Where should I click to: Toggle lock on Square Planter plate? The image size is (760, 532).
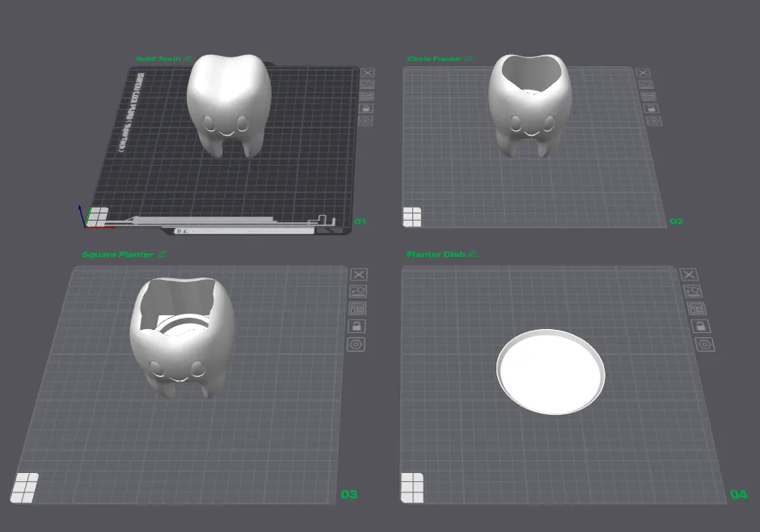coord(357,327)
